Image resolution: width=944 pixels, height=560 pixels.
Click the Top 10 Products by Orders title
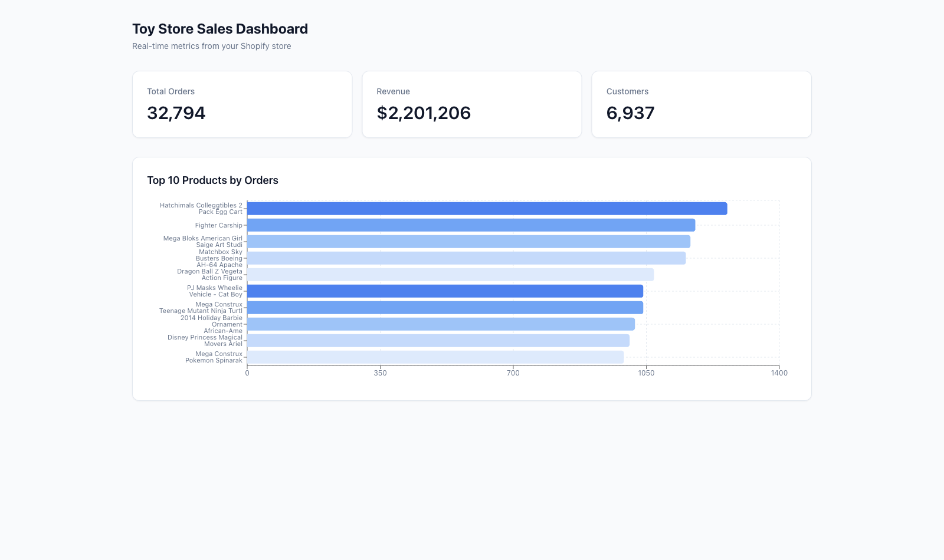coord(212,180)
